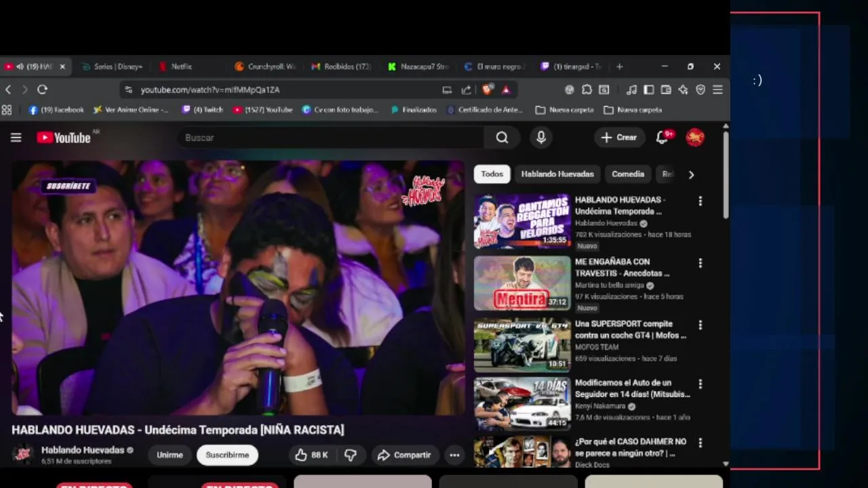The height and width of the screenshot is (488, 868).
Task: Open the Facebook bookmark
Action: (x=56, y=110)
